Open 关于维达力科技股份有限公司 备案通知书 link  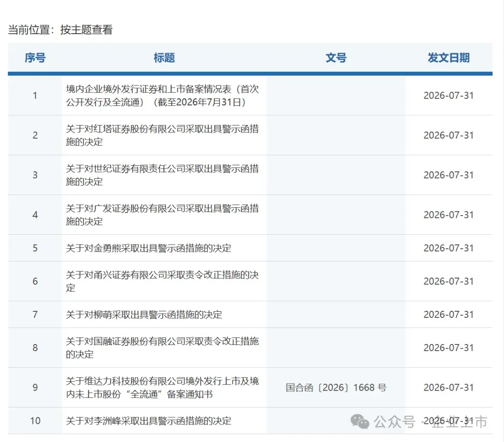click(162, 388)
